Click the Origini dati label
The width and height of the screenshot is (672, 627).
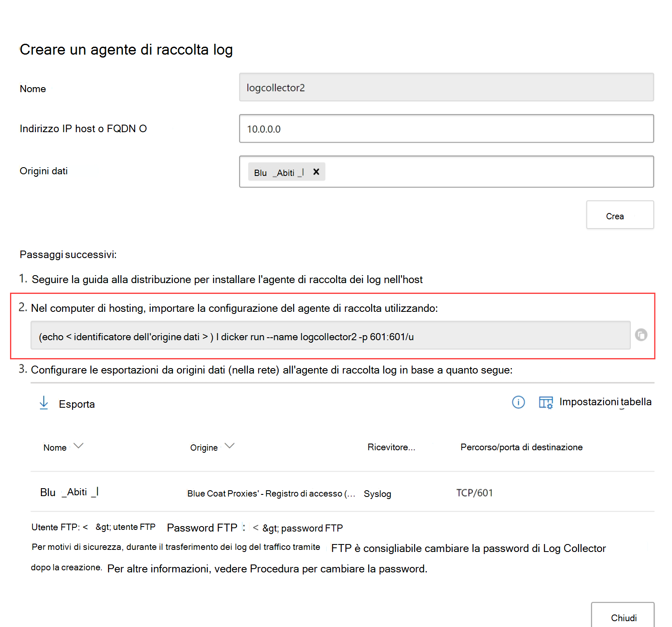[x=44, y=171]
